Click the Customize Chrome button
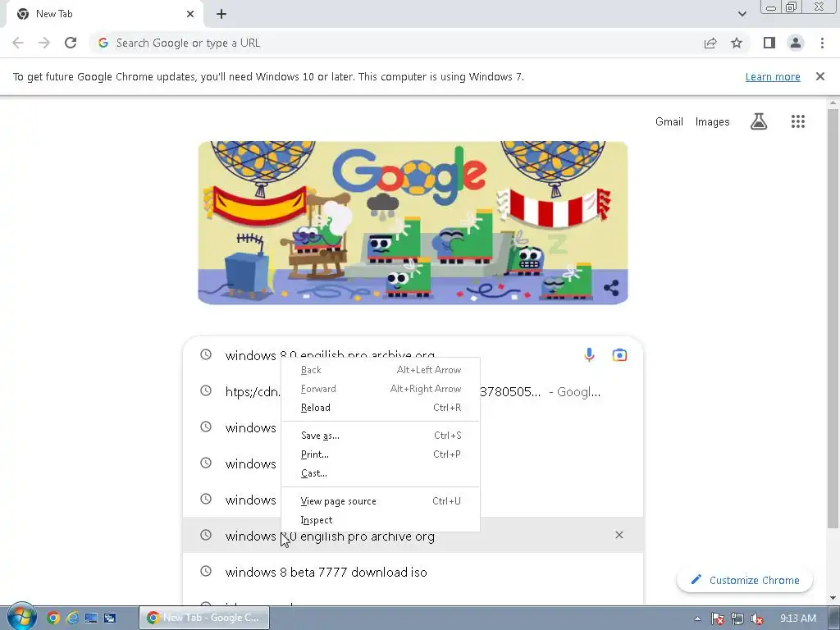 point(745,580)
